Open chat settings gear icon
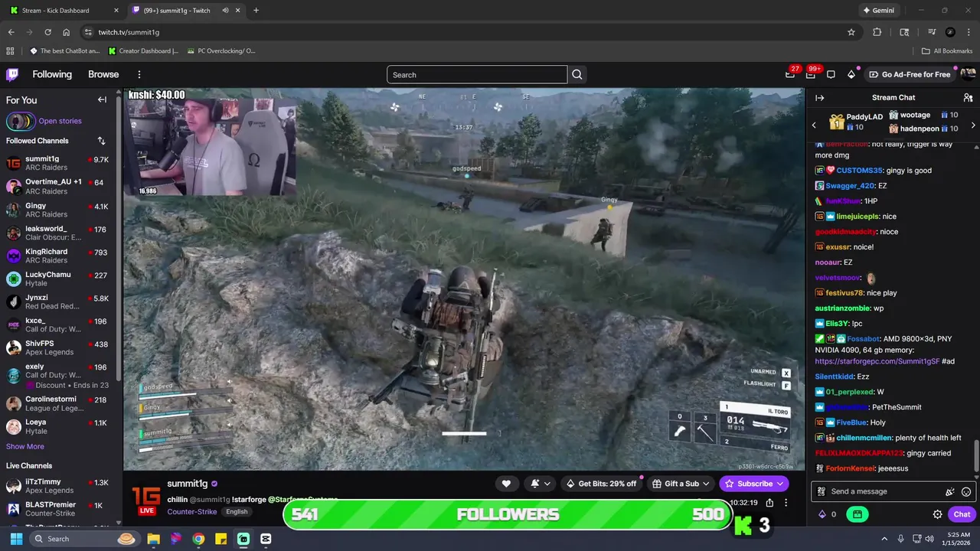980x551 pixels. (x=937, y=514)
